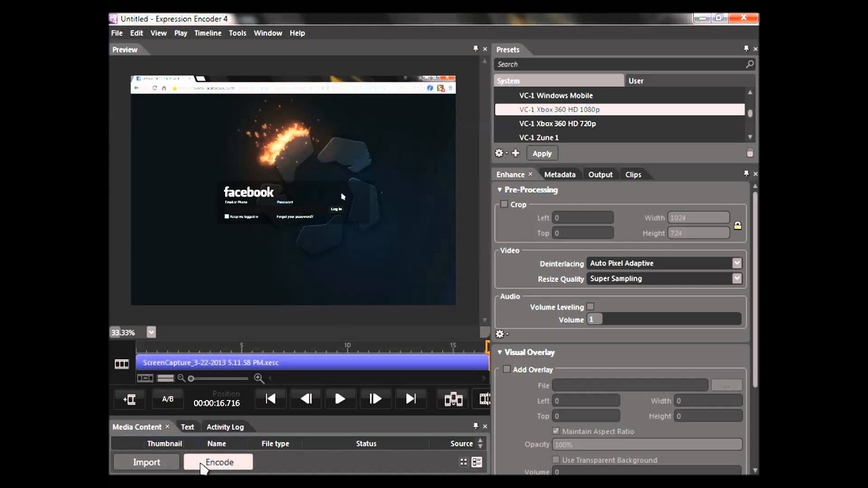Click the zoom-in magnifier on the timeline
Viewport: 868px width, 488px height.
click(258, 378)
